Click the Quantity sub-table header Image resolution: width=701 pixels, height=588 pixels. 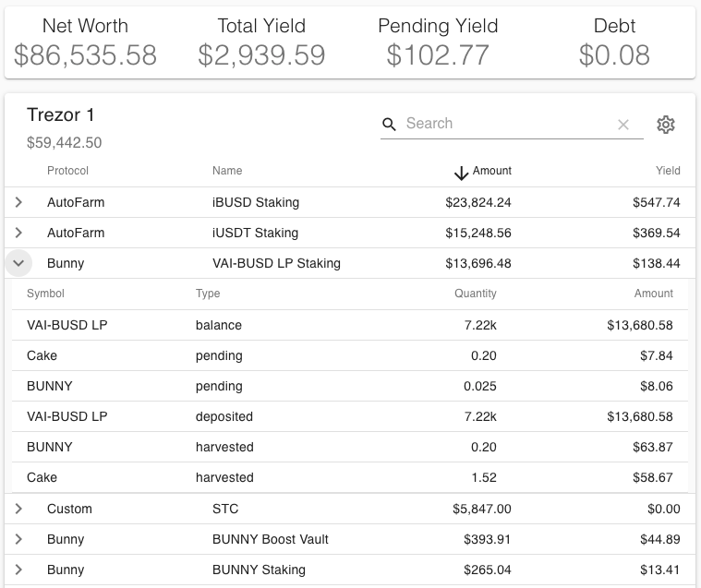pyautogui.click(x=476, y=294)
